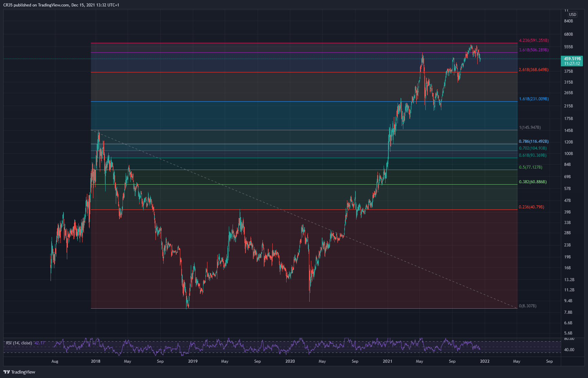
Task: Click the 2020 label on time axis
Action: point(290,361)
